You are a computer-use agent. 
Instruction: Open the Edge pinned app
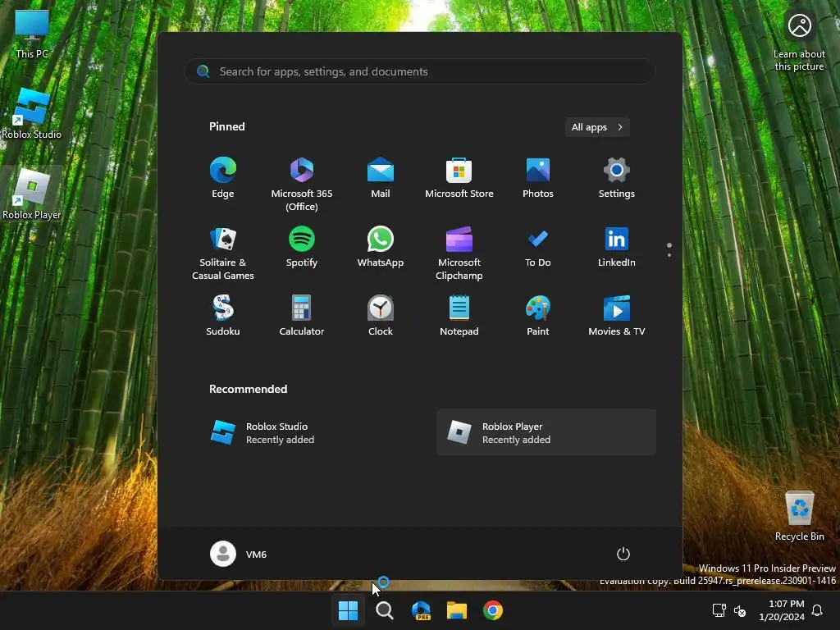223,178
